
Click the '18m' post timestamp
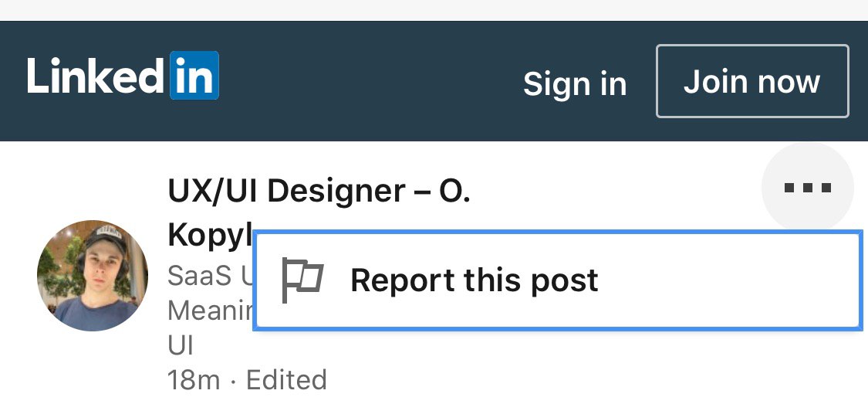(x=194, y=380)
